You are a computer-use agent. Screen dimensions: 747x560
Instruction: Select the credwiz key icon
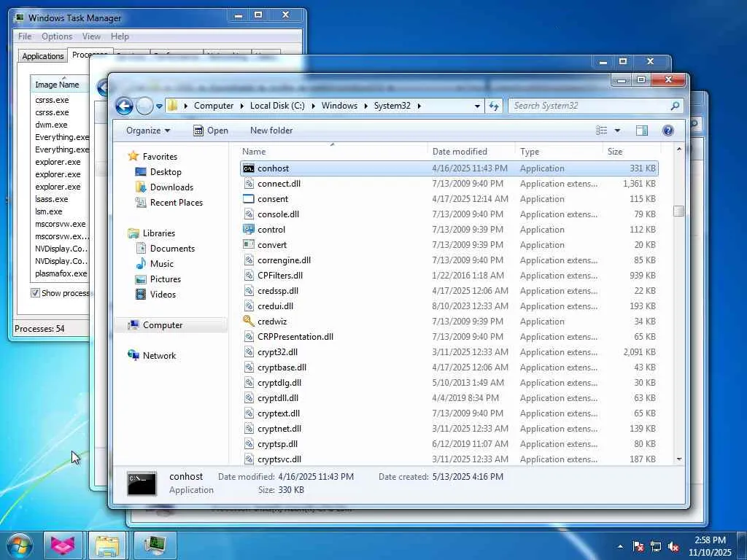pyautogui.click(x=248, y=321)
